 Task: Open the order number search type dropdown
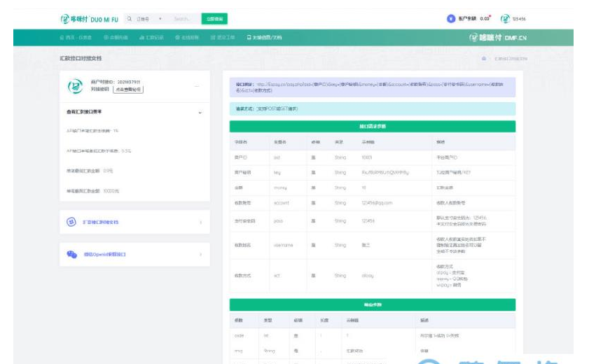(148, 19)
